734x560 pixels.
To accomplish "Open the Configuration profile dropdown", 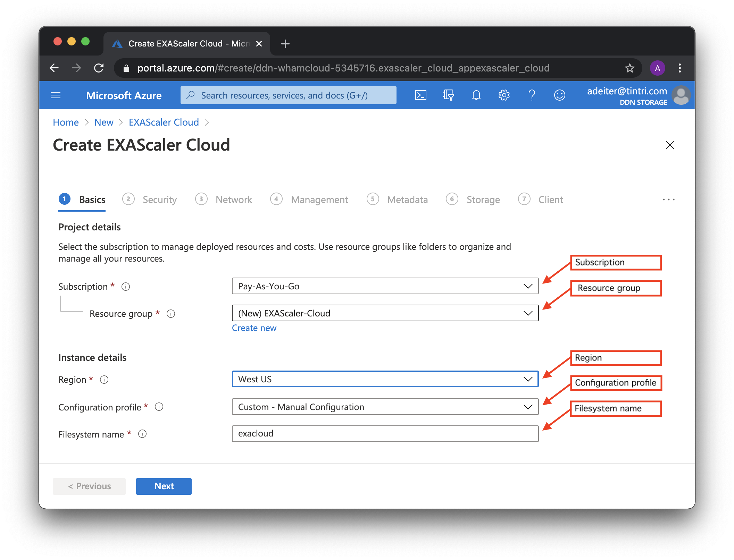I will [385, 407].
